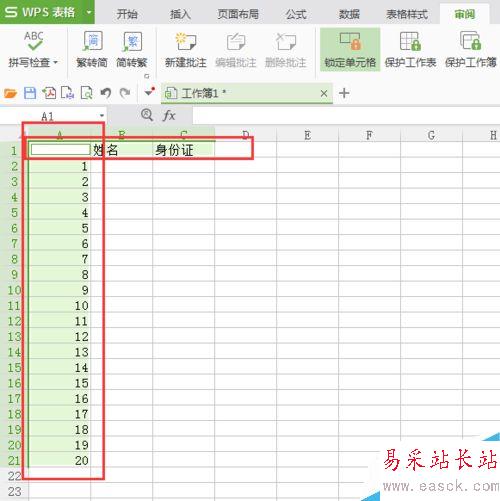Click the print icon in quick toolbar
Screen dimensions: 500x501
[x=68, y=93]
